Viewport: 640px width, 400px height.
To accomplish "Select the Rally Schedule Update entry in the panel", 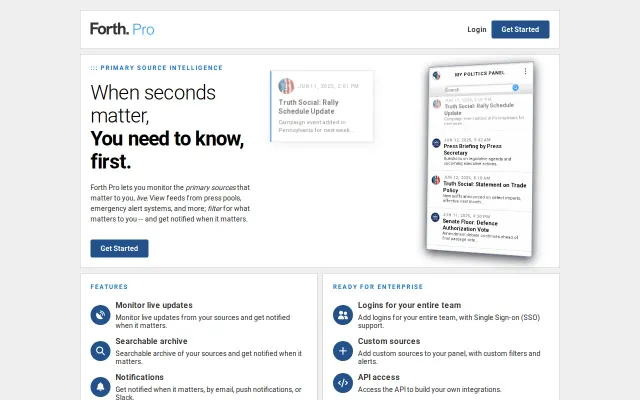I will (x=480, y=112).
